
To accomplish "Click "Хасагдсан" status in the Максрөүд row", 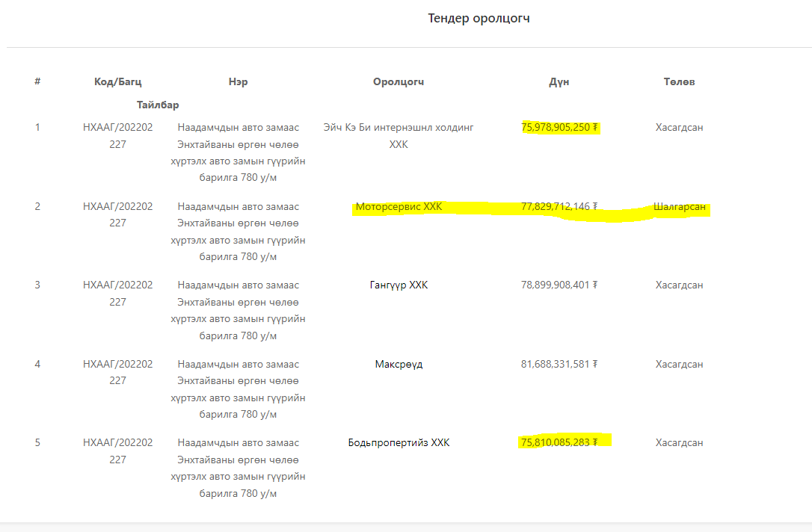I will [x=679, y=364].
